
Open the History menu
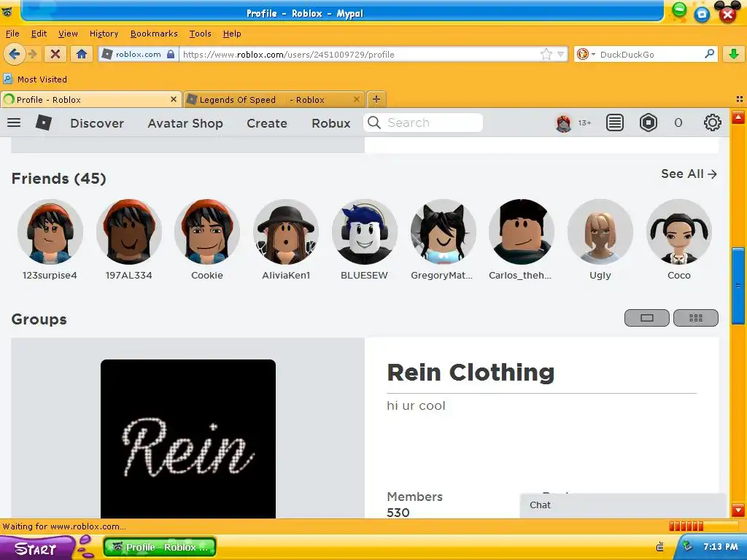pos(104,34)
